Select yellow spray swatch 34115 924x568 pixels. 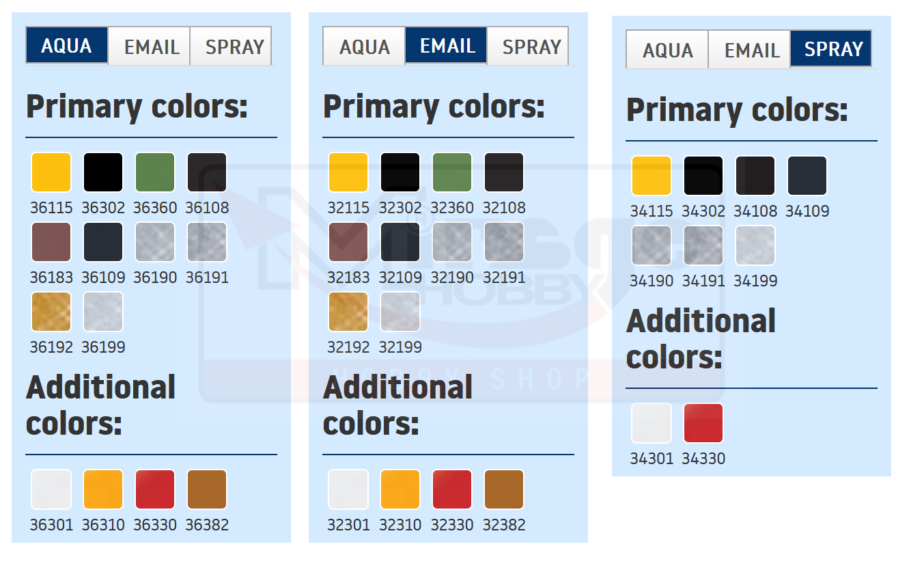click(652, 176)
